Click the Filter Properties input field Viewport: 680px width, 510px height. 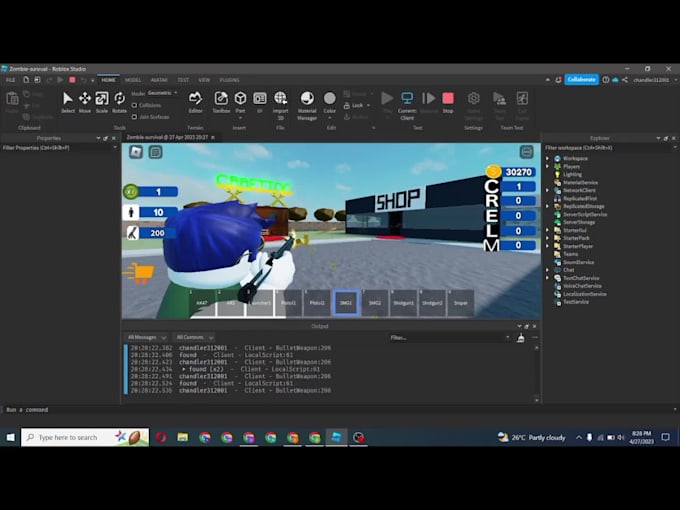pos(59,147)
